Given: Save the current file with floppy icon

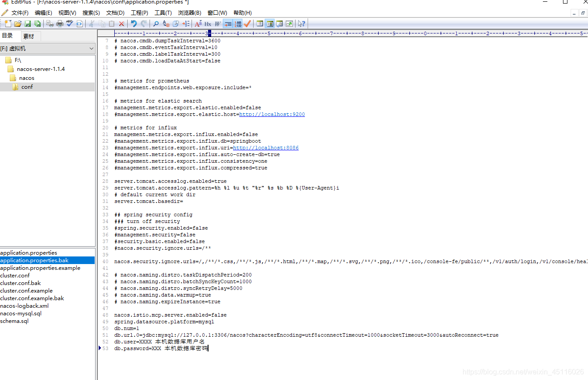Looking at the screenshot, I should click(x=28, y=24).
